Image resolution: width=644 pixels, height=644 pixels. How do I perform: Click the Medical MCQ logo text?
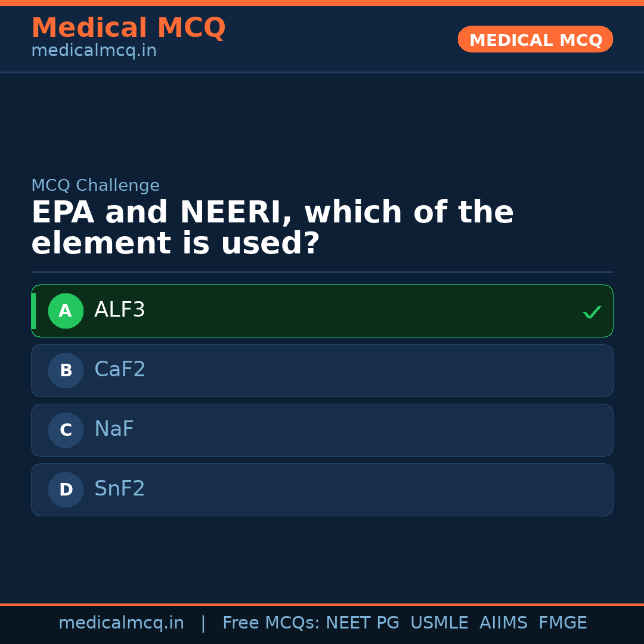pos(128,28)
